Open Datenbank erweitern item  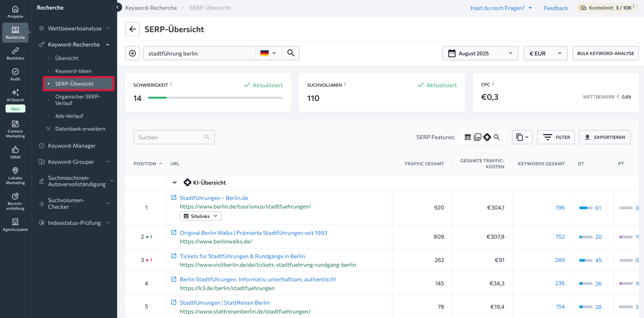tap(80, 129)
